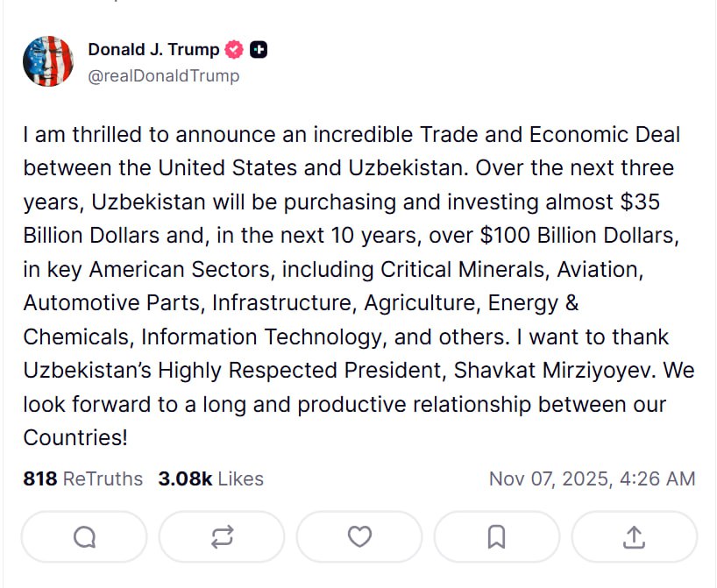Image resolution: width=717 pixels, height=588 pixels.
Task: ReTruth this post using the arrows icon
Action: click(222, 536)
